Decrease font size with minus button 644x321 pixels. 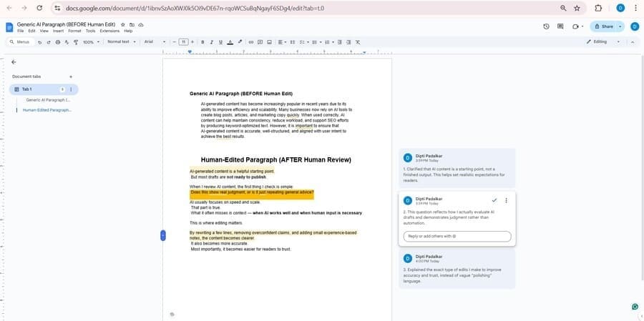(175, 42)
